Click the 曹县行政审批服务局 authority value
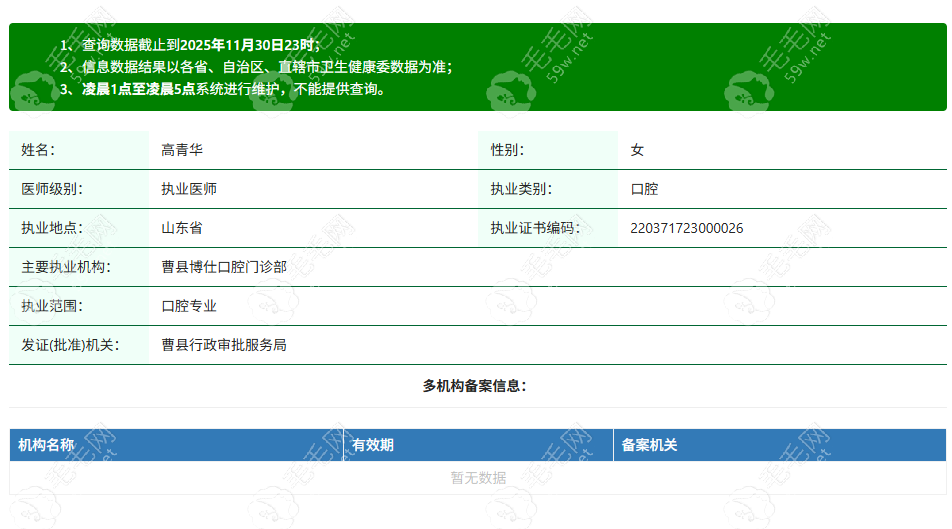The width and height of the screenshot is (952, 529). coord(223,345)
